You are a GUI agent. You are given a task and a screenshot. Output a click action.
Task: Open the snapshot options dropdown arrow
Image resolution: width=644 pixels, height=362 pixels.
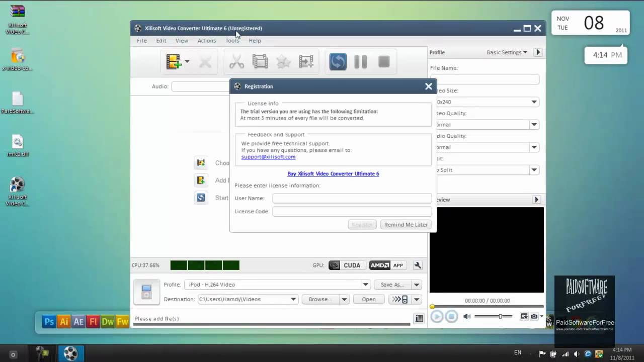tap(541, 316)
